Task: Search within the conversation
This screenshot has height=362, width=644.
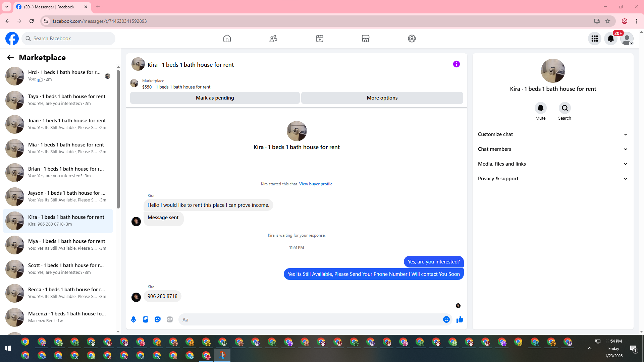Action: point(565,108)
